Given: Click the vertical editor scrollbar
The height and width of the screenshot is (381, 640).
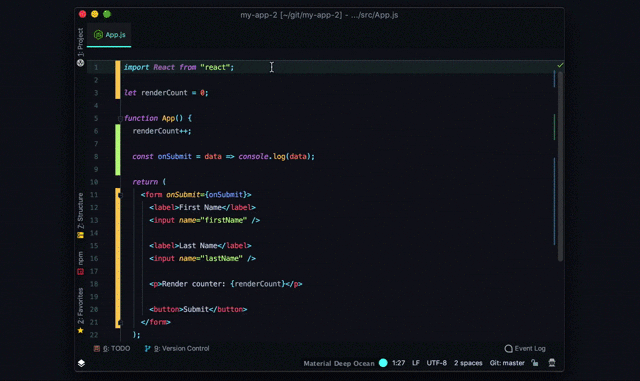Looking at the screenshot, I should pyautogui.click(x=560, y=166).
